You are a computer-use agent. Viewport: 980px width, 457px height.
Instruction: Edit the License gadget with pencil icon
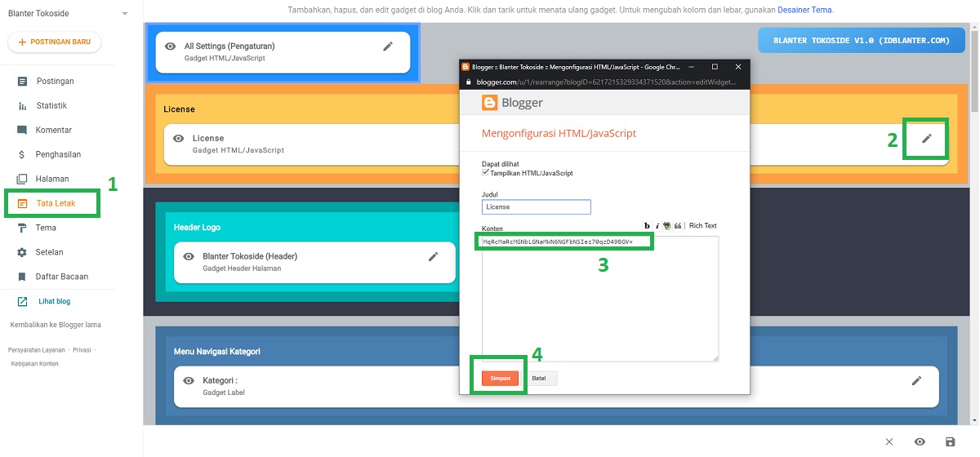point(926,138)
